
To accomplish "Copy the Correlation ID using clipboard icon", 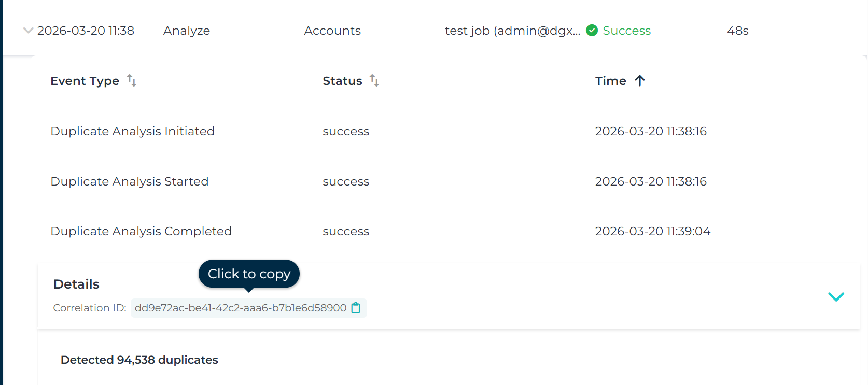I will [x=356, y=308].
